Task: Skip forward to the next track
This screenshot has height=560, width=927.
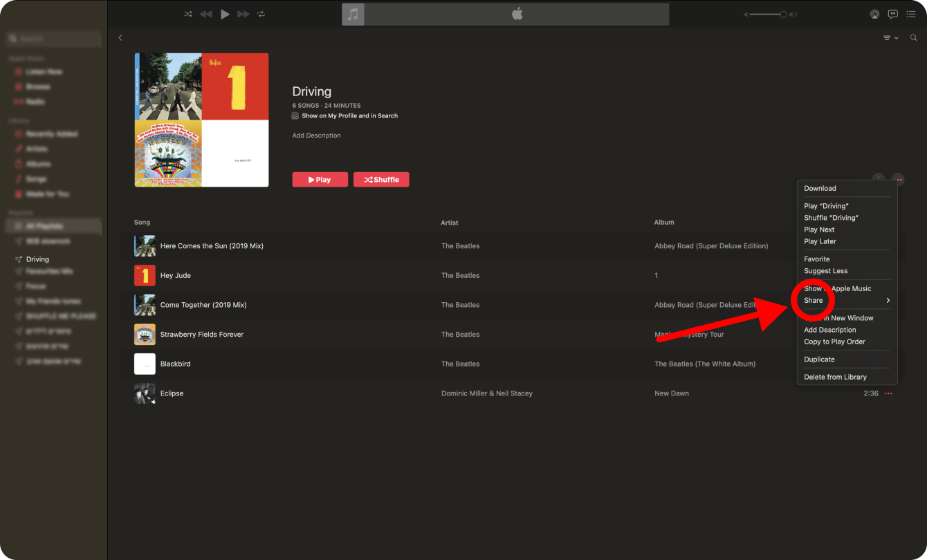Action: [244, 14]
